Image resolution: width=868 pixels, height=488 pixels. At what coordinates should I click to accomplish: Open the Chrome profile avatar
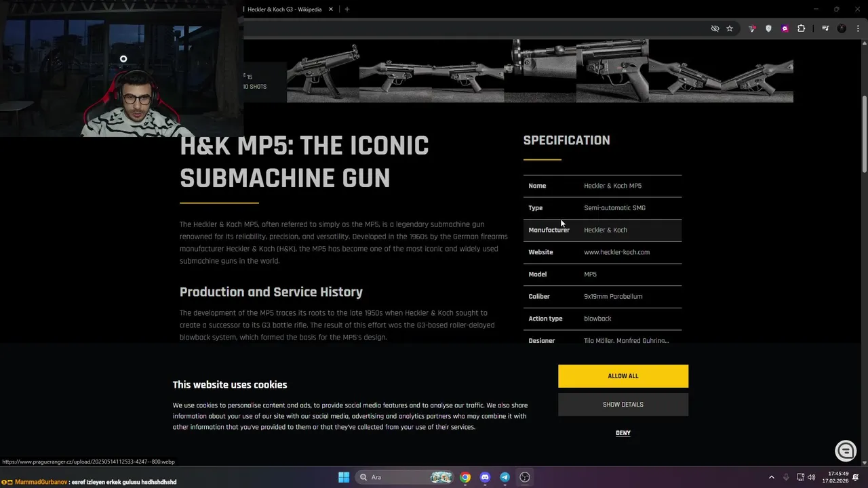pyautogui.click(x=842, y=28)
